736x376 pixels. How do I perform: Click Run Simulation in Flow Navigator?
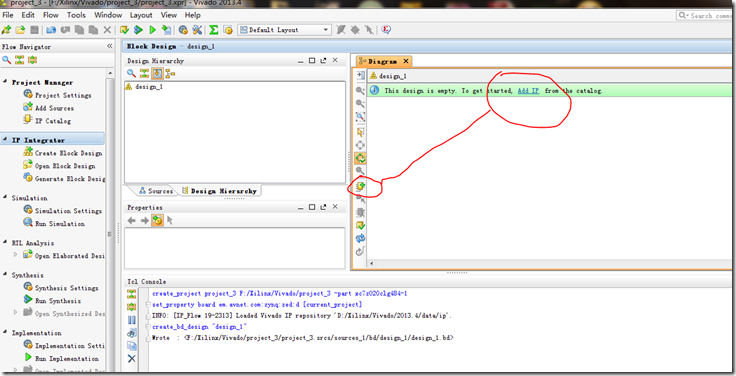pos(54,223)
